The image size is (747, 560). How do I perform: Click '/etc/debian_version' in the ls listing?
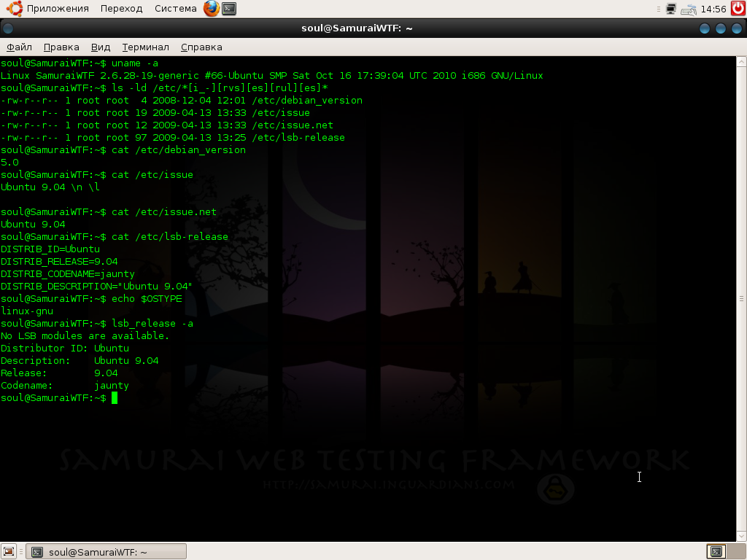pos(307,101)
